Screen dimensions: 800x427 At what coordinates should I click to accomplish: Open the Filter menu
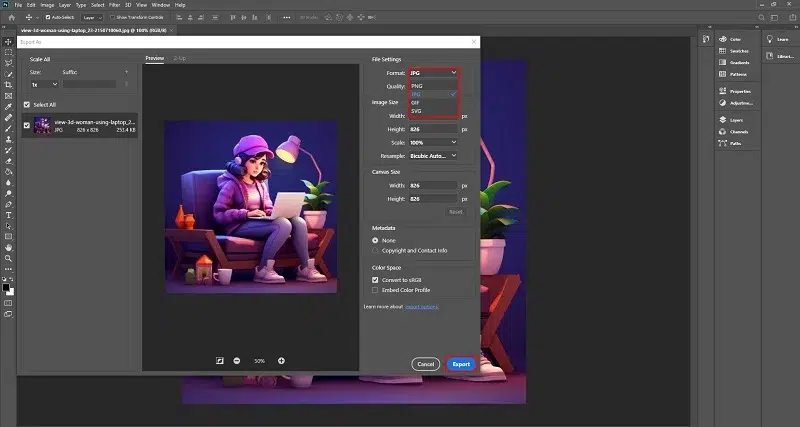point(114,5)
